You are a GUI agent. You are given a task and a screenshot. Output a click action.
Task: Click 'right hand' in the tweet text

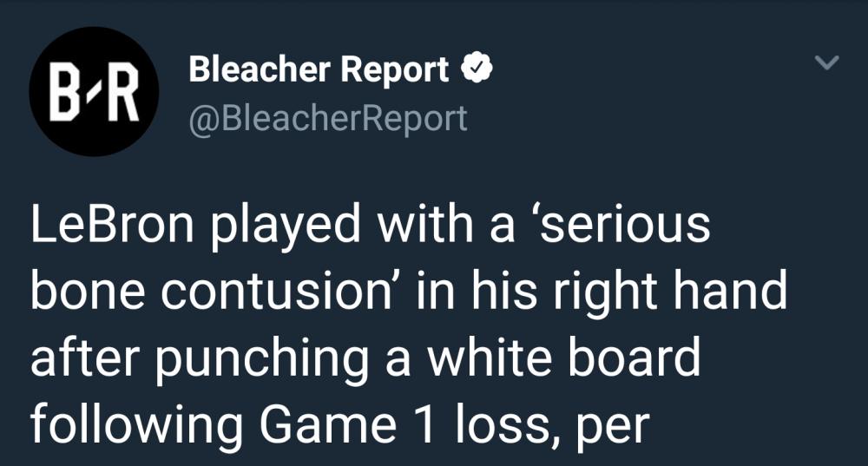point(685,292)
